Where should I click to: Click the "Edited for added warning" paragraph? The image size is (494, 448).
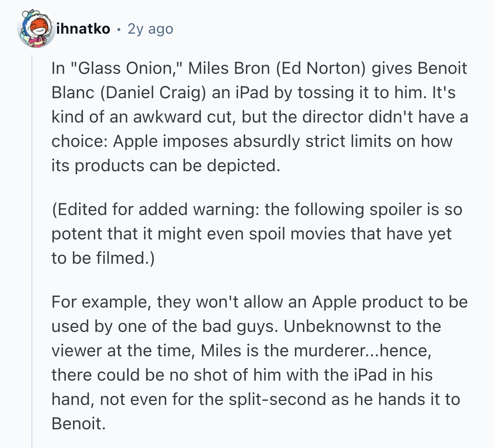point(257,234)
